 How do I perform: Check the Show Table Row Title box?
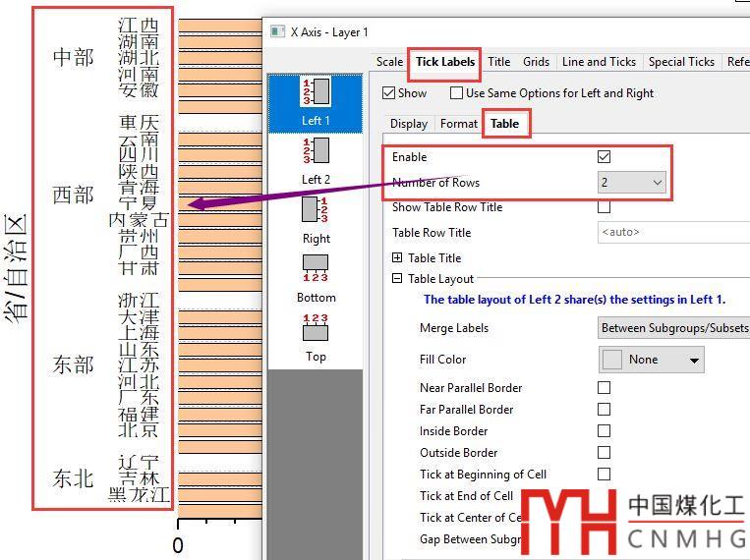604,207
